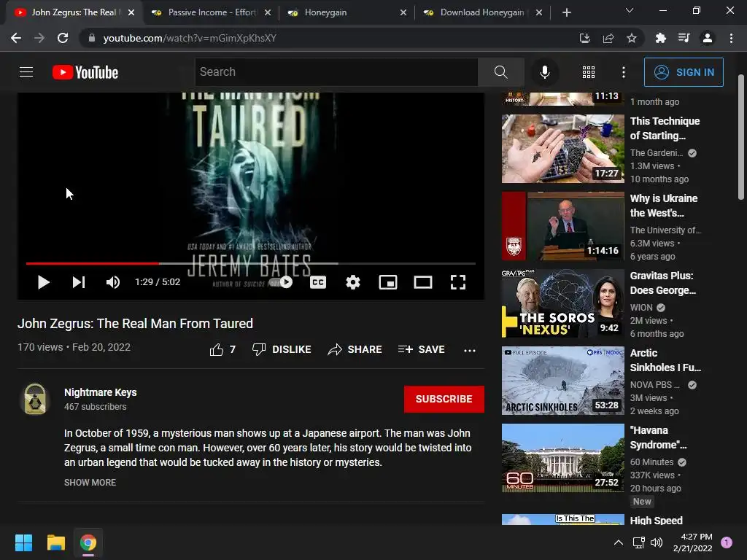
Task: Open File Explorer from taskbar
Action: point(55,542)
